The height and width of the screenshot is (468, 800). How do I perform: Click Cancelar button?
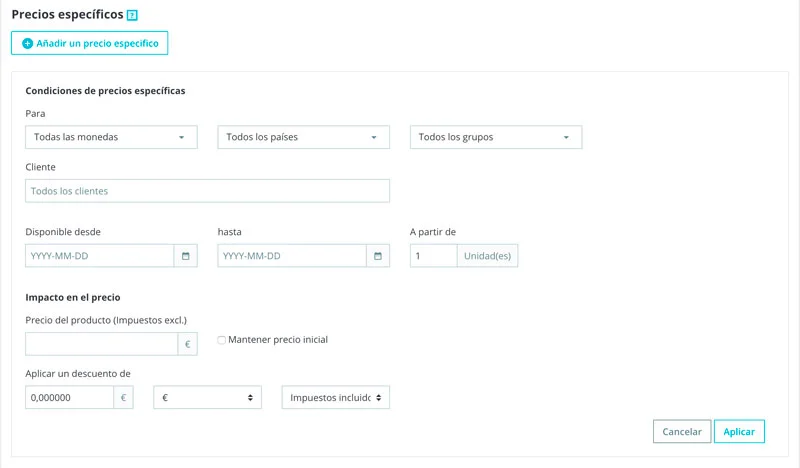pos(682,432)
